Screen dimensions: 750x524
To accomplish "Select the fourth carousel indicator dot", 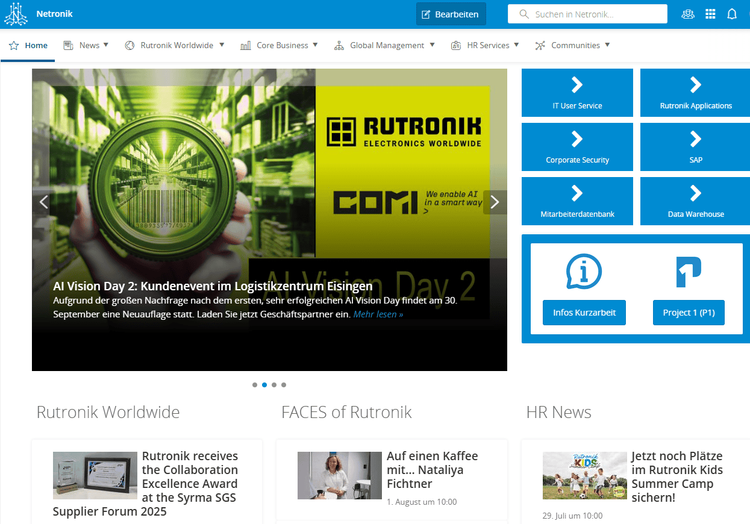I will pos(284,385).
